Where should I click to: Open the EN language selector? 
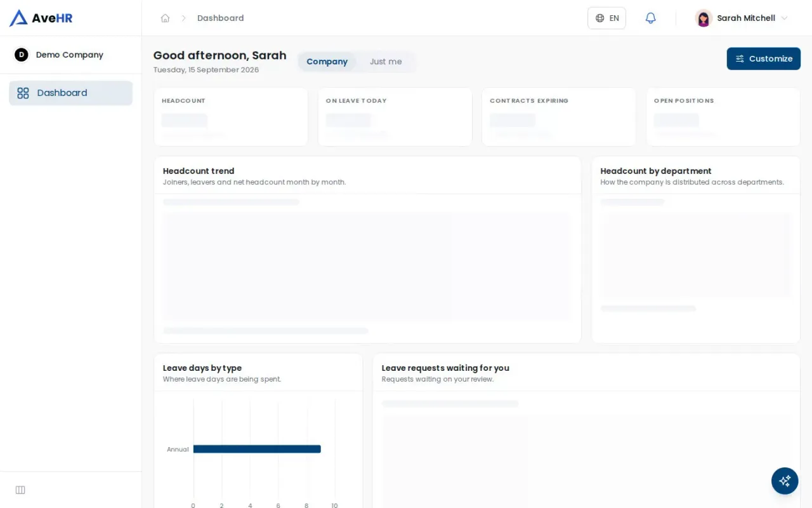pos(606,18)
